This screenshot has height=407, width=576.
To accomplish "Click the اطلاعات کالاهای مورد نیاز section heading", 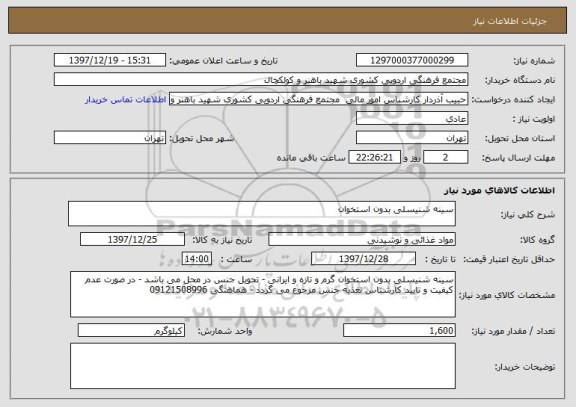I will point(499,190).
